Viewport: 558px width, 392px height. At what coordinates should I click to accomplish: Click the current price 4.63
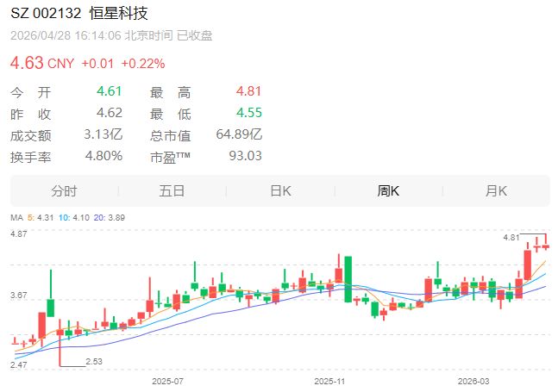(27, 63)
